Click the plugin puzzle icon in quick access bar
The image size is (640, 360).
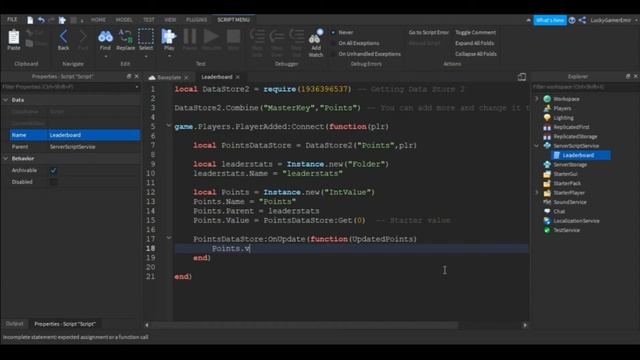62,20
